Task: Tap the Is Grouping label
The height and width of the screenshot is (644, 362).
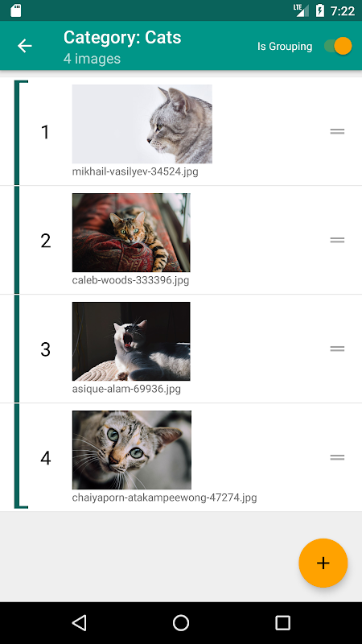Action: [x=285, y=47]
